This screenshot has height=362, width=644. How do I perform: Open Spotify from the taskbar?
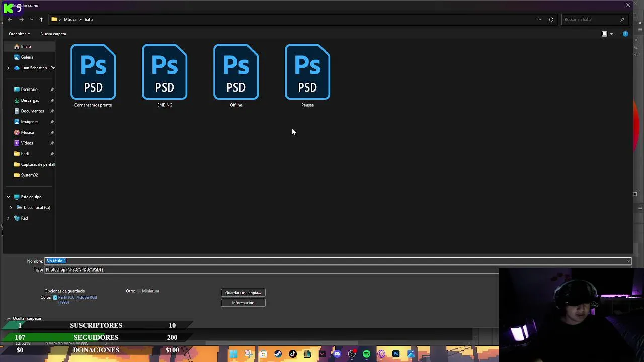click(x=366, y=354)
